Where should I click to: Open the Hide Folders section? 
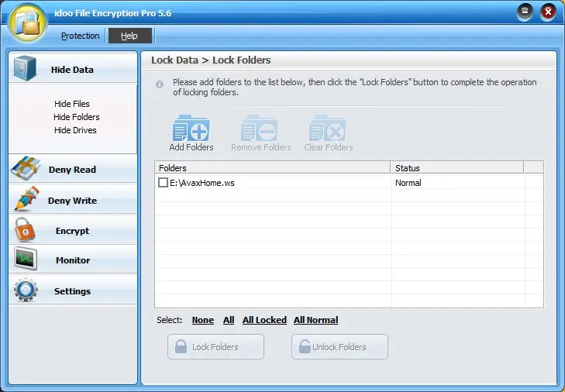77,117
